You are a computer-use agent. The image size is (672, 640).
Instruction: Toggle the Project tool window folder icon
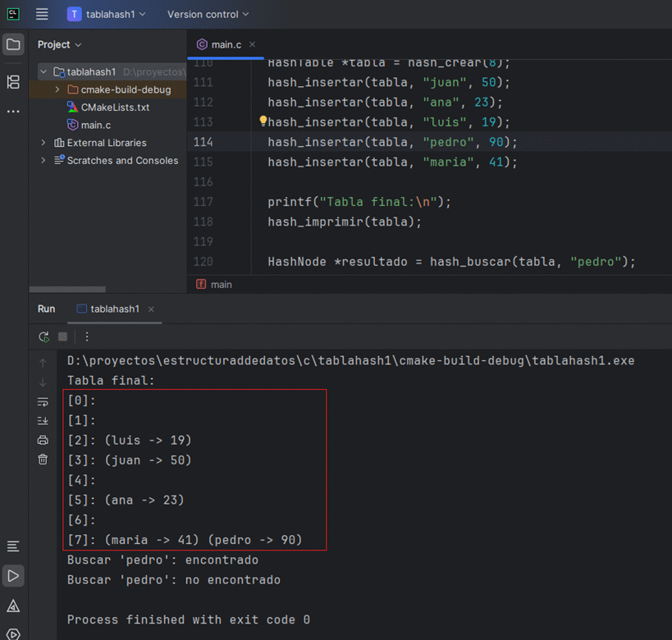click(x=13, y=44)
